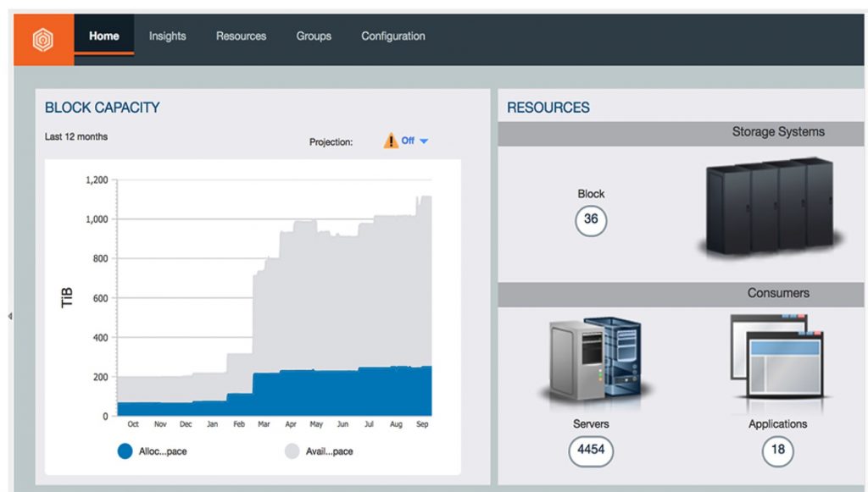The image size is (868, 492).
Task: Click the Mar label on chart axis
Action: pos(264,424)
